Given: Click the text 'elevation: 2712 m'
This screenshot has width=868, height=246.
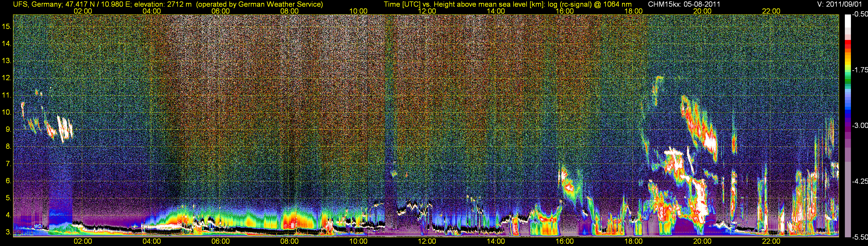Looking at the screenshot, I should point(163,4).
